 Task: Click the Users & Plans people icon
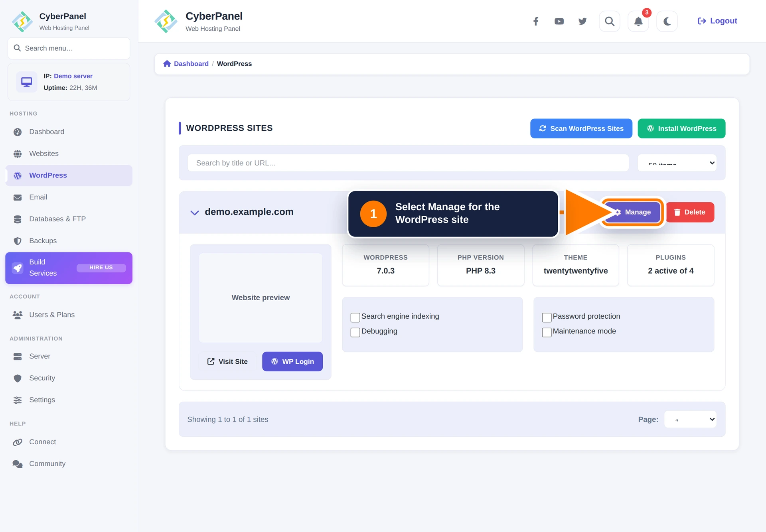coord(18,315)
